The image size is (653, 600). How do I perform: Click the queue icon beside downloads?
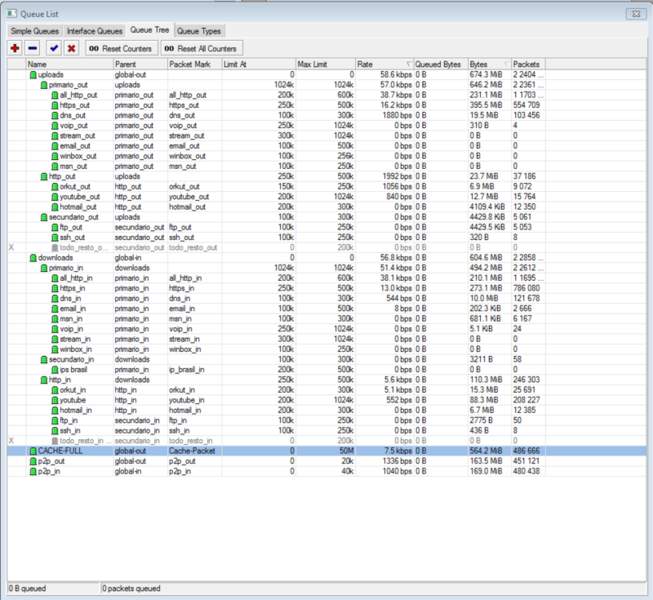tap(33, 258)
